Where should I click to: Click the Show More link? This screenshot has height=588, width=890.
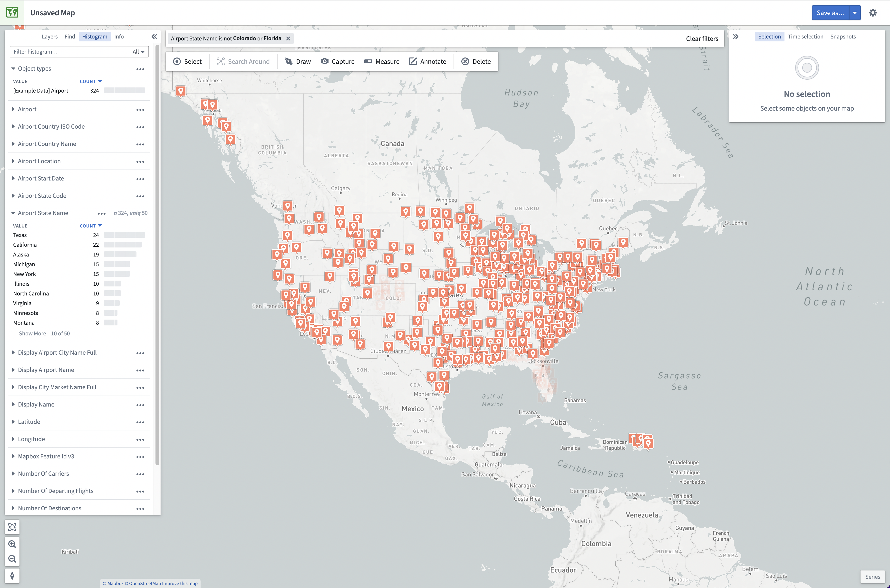pyautogui.click(x=32, y=333)
